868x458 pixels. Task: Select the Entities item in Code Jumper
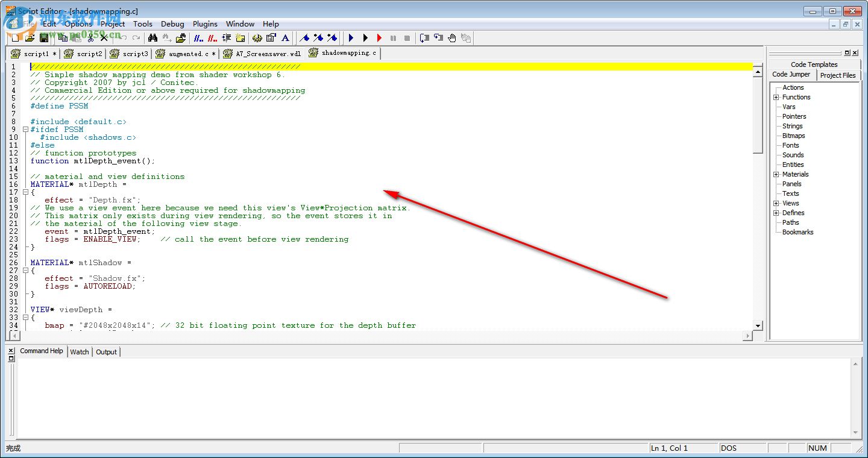(x=793, y=165)
